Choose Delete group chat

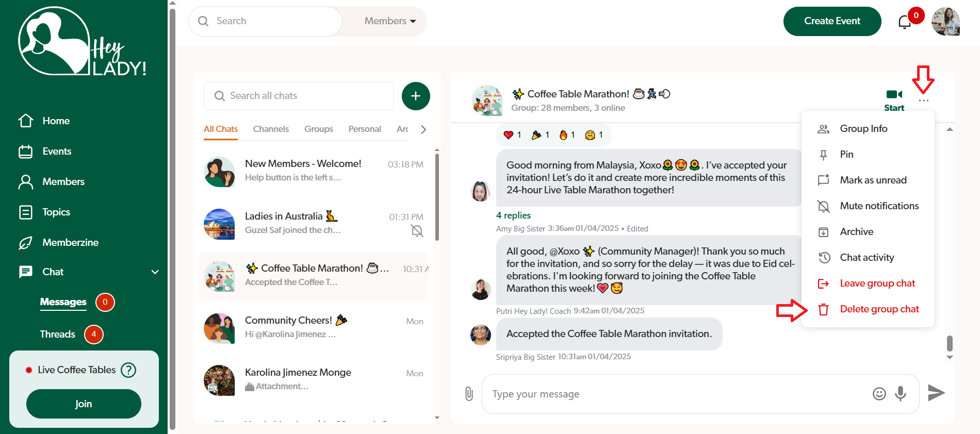click(x=868, y=309)
